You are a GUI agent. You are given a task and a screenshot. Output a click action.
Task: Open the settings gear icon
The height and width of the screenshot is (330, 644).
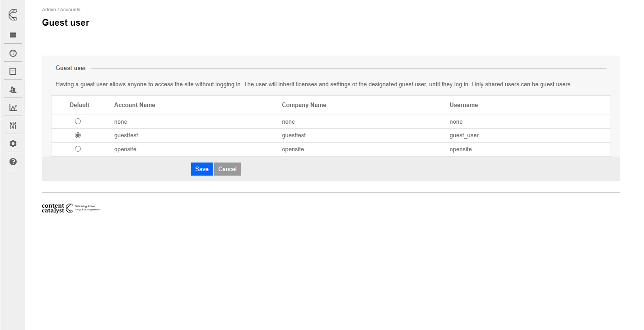coord(13,143)
